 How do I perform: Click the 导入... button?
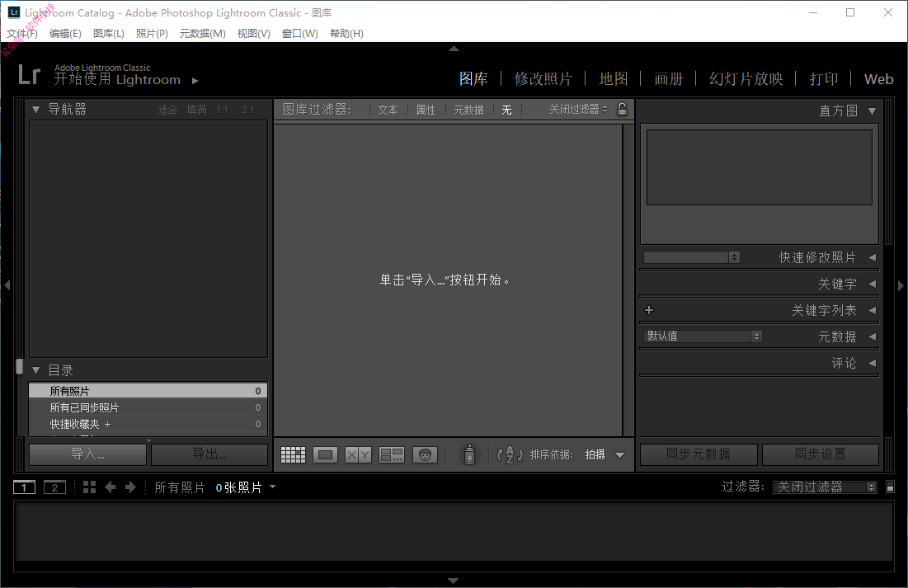pyautogui.click(x=88, y=454)
